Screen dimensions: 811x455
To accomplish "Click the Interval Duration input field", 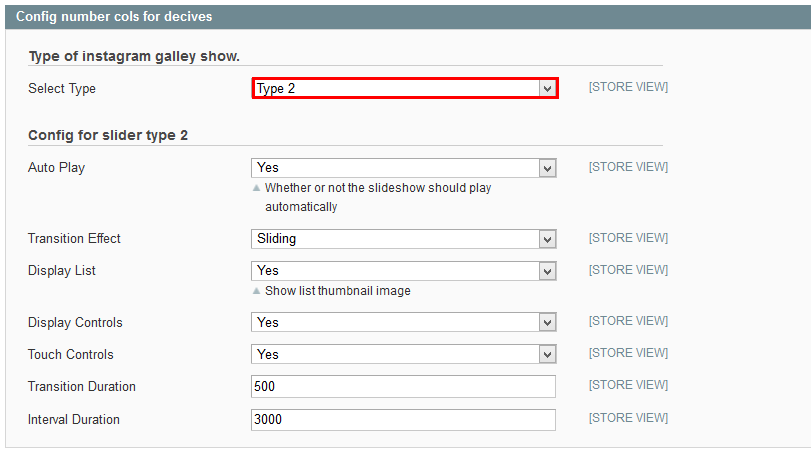I will point(403,420).
